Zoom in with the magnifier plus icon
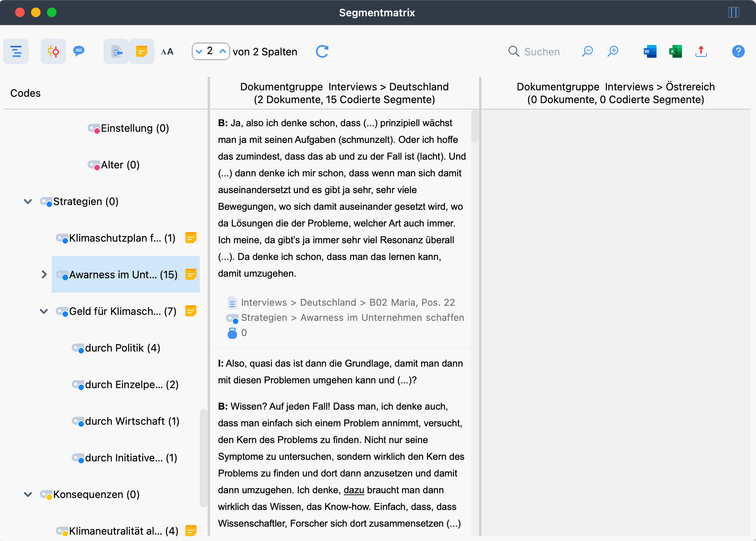Image resolution: width=756 pixels, height=541 pixels. click(613, 51)
